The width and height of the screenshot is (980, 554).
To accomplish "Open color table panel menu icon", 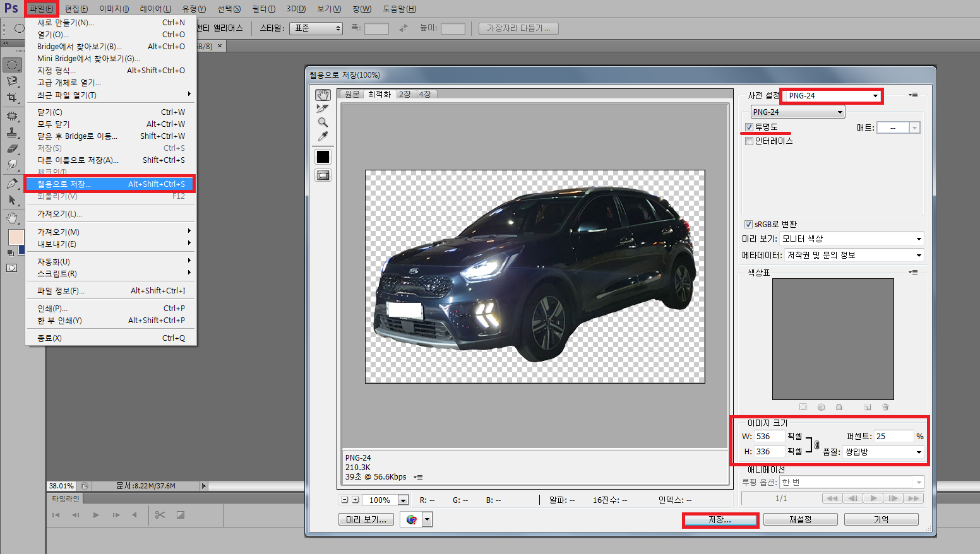I will (x=913, y=273).
